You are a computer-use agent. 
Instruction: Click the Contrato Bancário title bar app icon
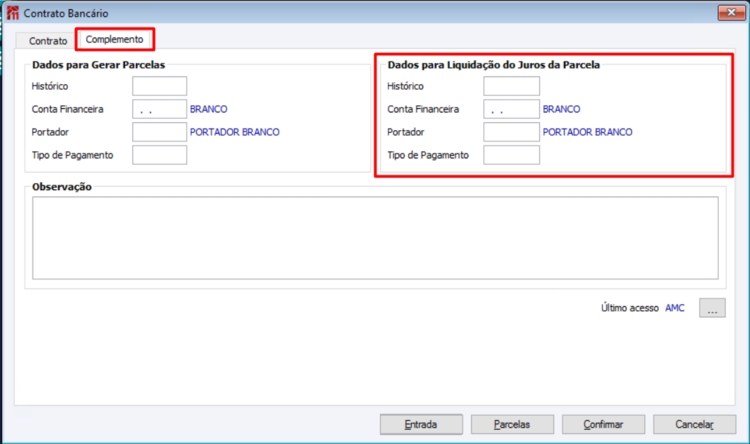point(13,13)
